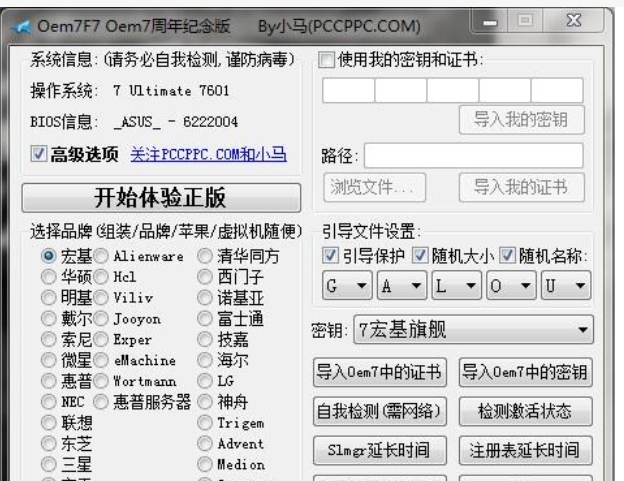This screenshot has height=481, width=624.
Task: Open the G letter dropdown
Action: (x=347, y=285)
